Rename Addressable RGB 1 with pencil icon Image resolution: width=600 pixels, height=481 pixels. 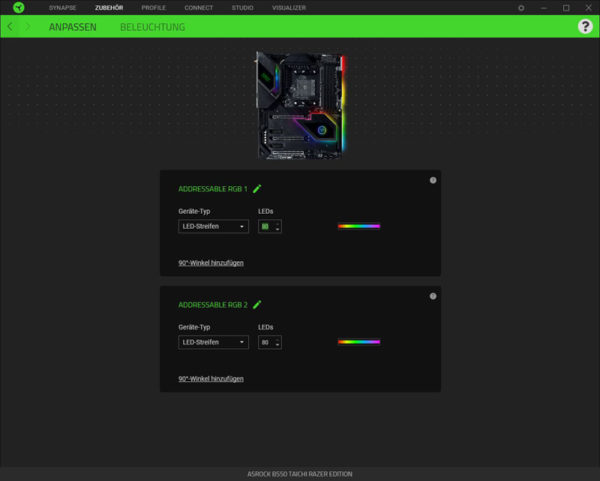[257, 188]
